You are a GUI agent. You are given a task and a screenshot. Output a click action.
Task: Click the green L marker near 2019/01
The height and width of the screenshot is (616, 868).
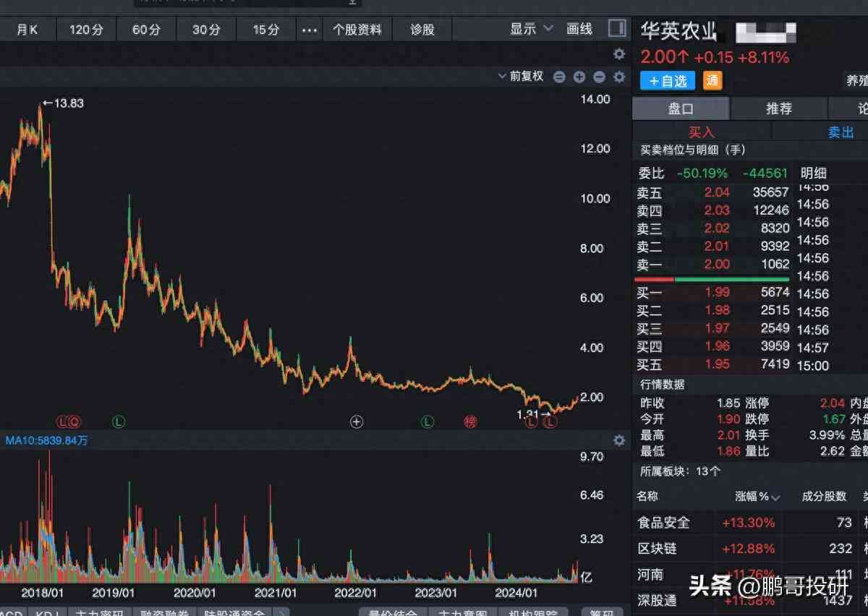click(x=119, y=422)
